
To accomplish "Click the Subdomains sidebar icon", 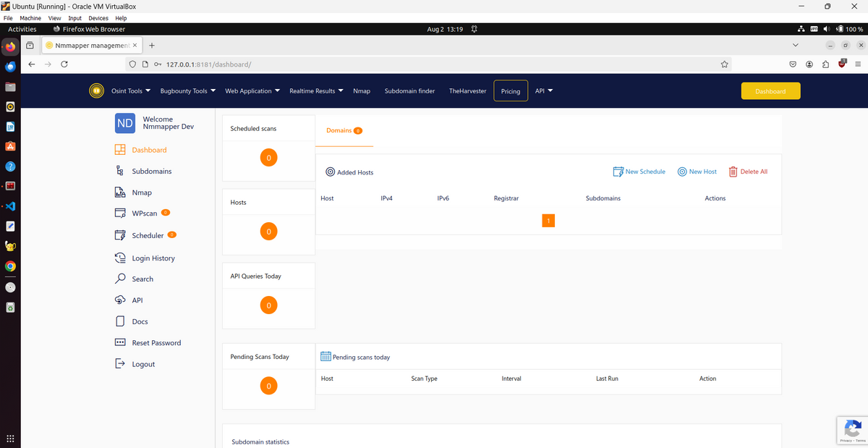I will [120, 172].
